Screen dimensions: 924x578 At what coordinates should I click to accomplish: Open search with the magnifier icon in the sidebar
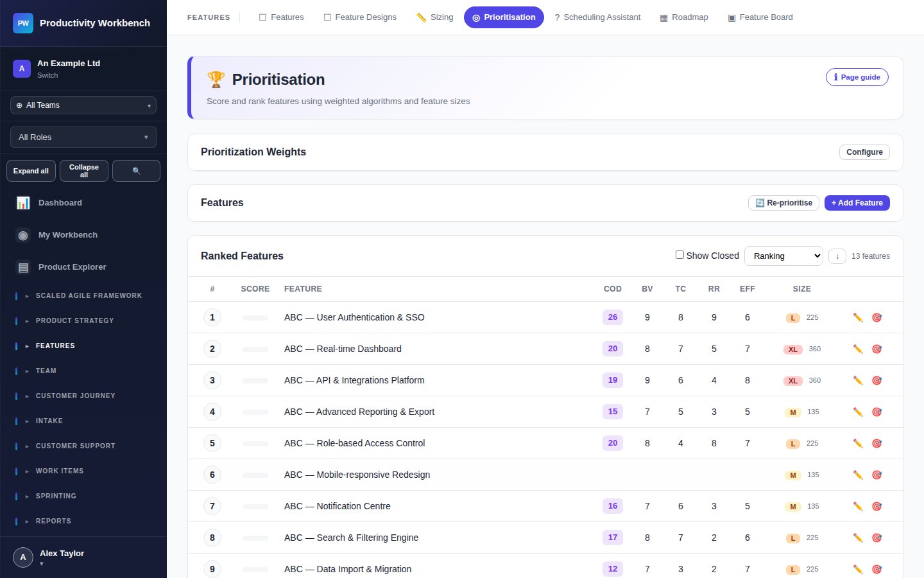tap(136, 171)
